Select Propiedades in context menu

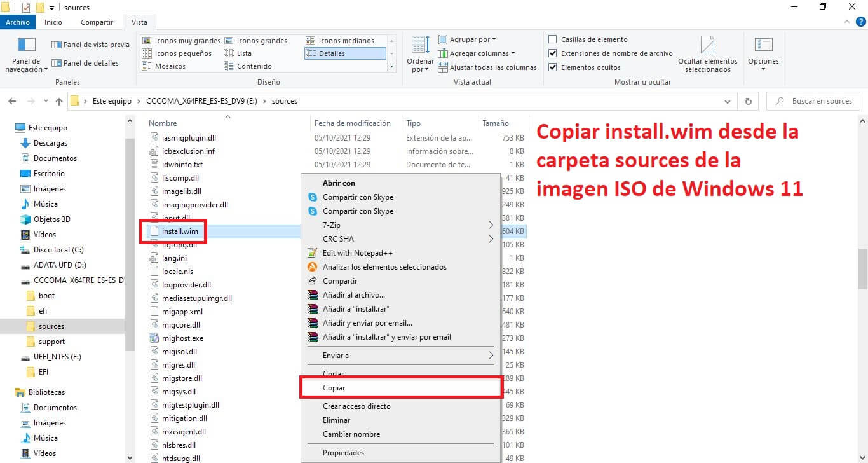click(x=401, y=453)
